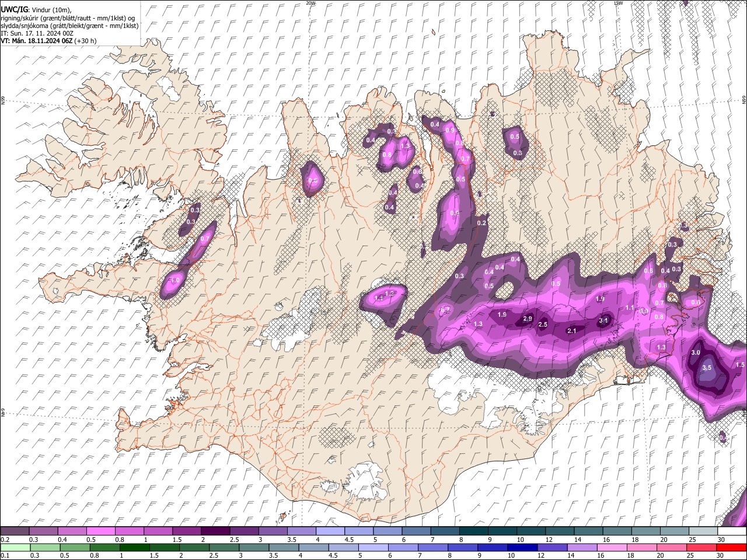Click the "3.0" snowfall value on the map

click(x=696, y=353)
